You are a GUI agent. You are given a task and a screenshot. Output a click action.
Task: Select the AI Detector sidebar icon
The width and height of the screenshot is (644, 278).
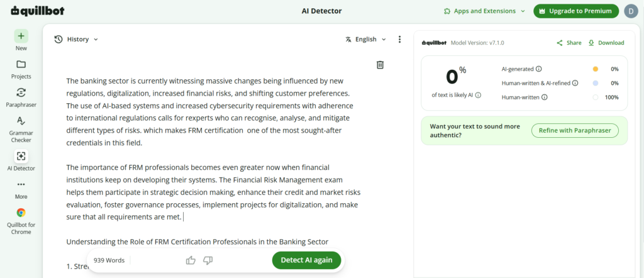pos(21,156)
